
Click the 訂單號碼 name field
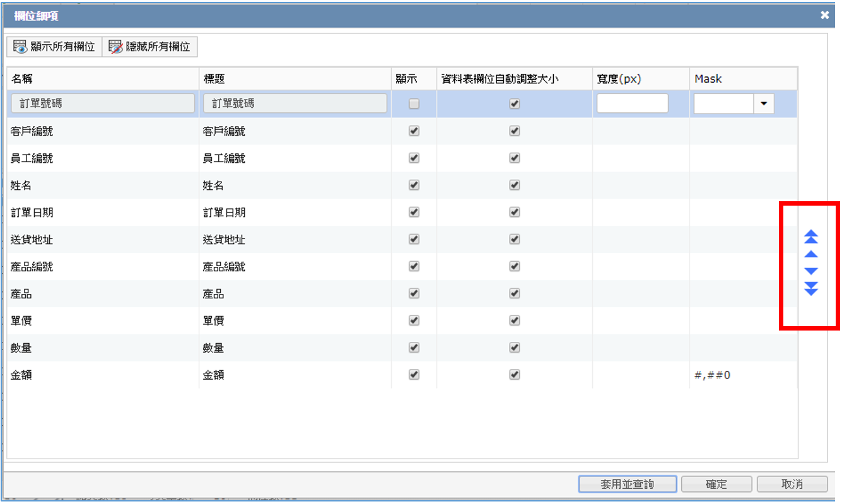103,103
